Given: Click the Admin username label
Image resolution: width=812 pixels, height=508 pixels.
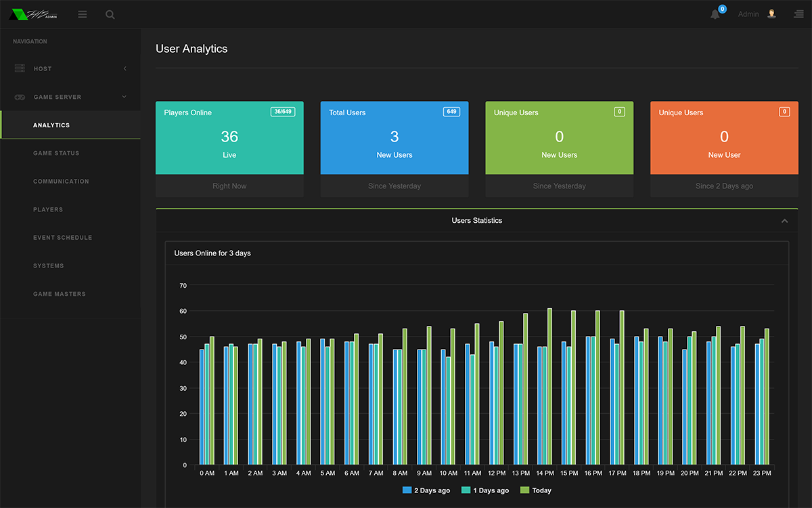Looking at the screenshot, I should pos(748,14).
